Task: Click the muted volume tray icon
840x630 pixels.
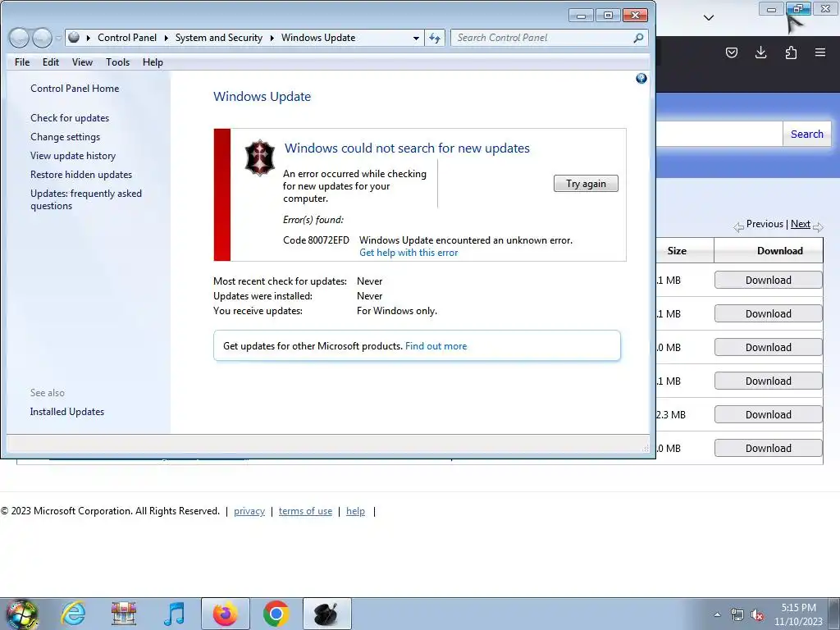Action: point(757,615)
